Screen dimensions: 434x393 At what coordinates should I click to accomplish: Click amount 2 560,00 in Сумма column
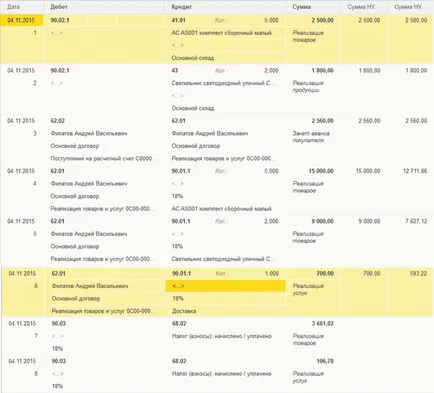pos(322,121)
